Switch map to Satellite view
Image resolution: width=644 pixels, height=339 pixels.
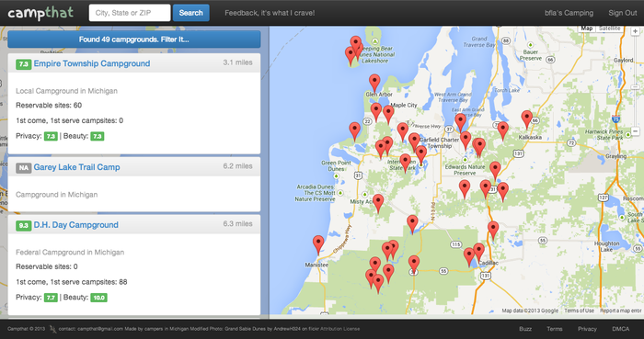[609, 28]
